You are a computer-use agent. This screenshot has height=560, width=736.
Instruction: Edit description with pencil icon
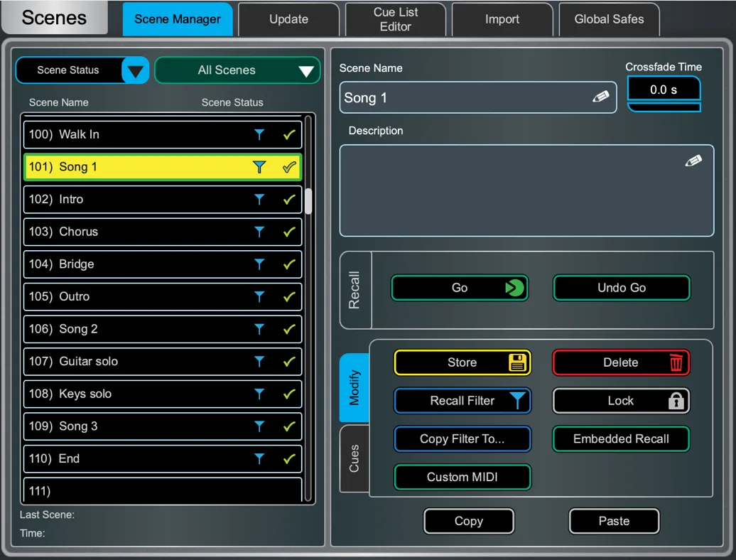693,161
